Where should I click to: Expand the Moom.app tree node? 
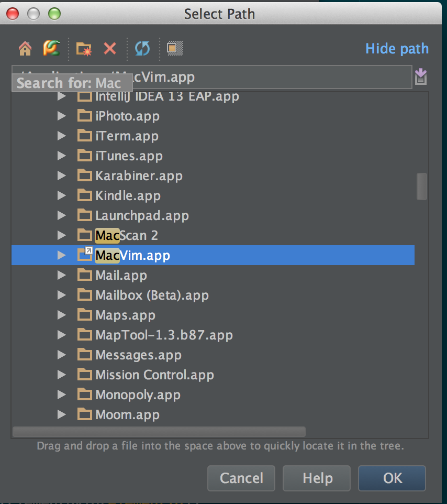coord(61,414)
